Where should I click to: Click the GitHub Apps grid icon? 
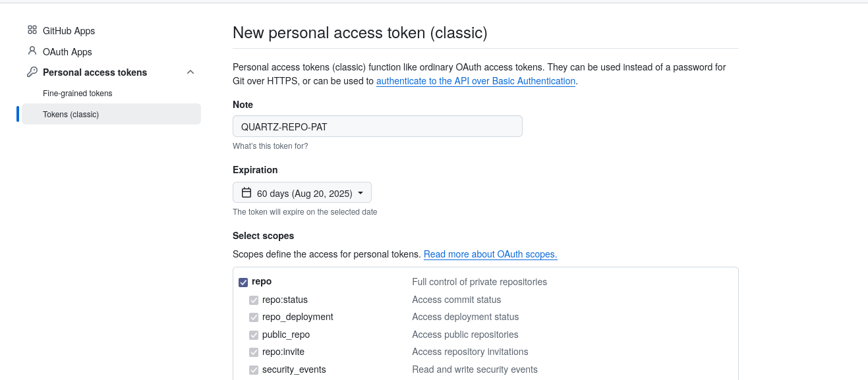click(32, 30)
